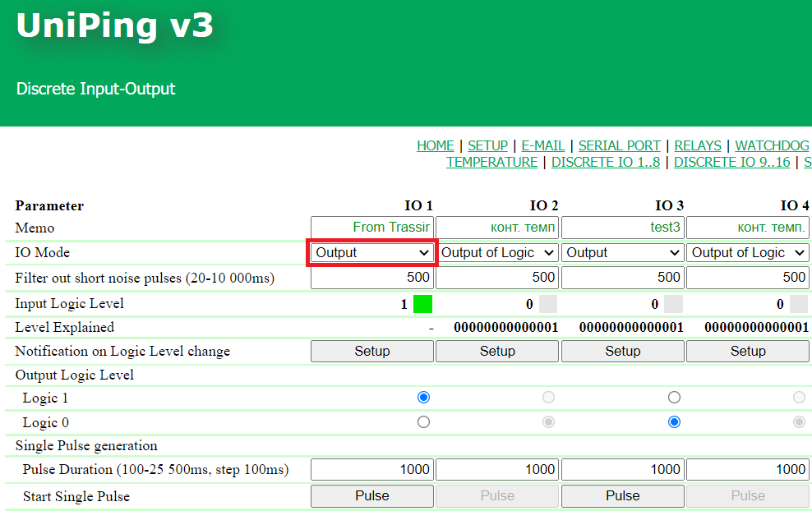Click the green IO 1 input level indicator
This screenshot has height=511, width=812.
click(x=422, y=304)
